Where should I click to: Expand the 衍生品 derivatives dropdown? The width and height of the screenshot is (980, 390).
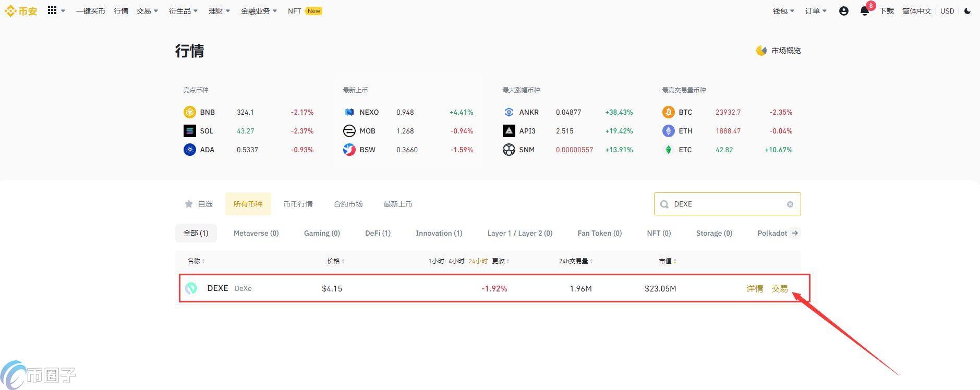click(183, 11)
